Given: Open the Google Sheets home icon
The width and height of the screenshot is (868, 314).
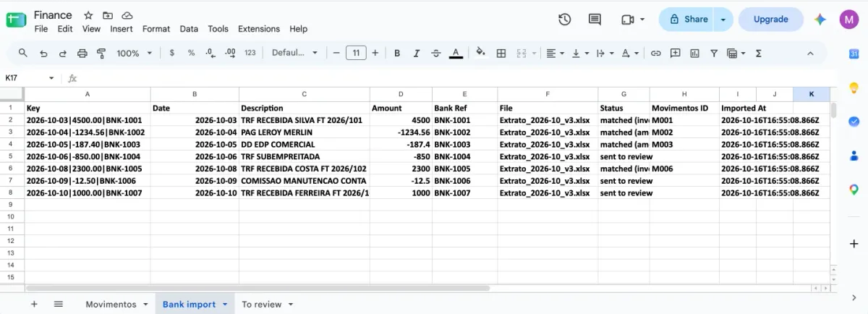Looking at the screenshot, I should click(16, 20).
